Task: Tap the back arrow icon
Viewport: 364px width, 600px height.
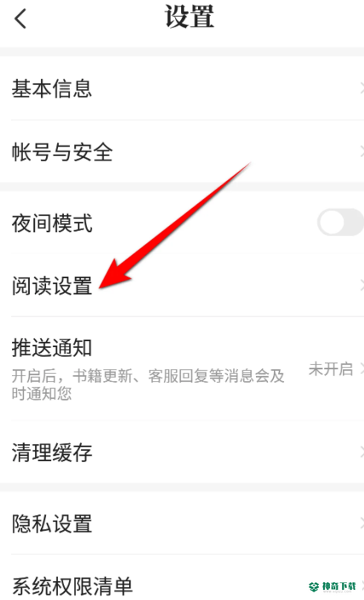Action: point(20,19)
